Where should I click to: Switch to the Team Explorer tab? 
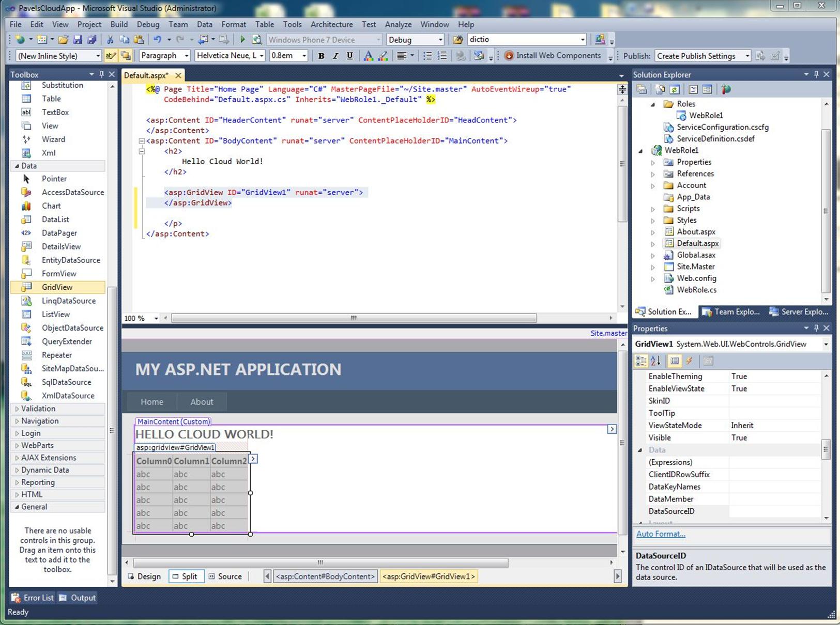731,311
